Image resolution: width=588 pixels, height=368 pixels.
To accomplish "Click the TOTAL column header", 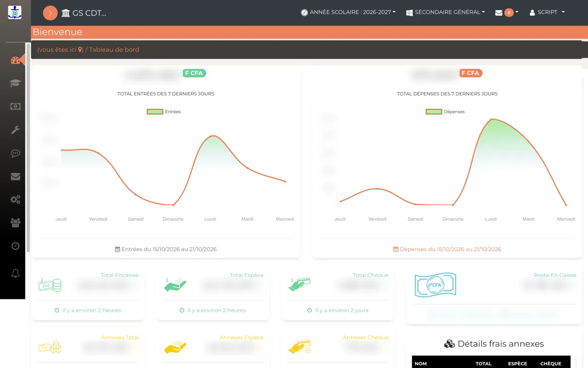I will (484, 363).
